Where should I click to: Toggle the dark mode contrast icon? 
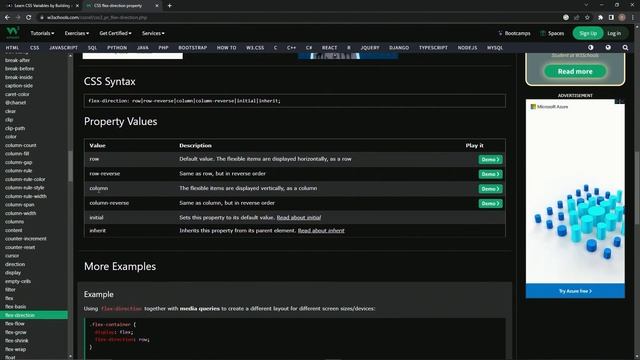(x=591, y=48)
